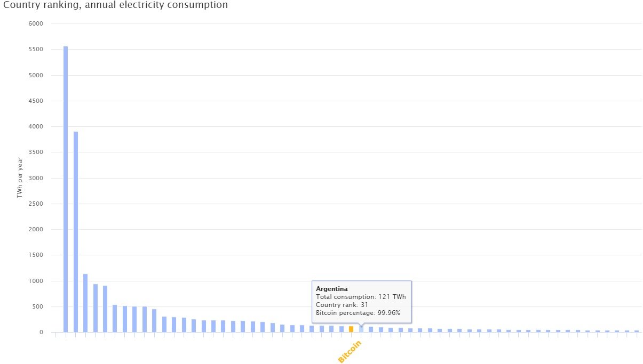Click the 6000 y-axis label

pyautogui.click(x=36, y=23)
